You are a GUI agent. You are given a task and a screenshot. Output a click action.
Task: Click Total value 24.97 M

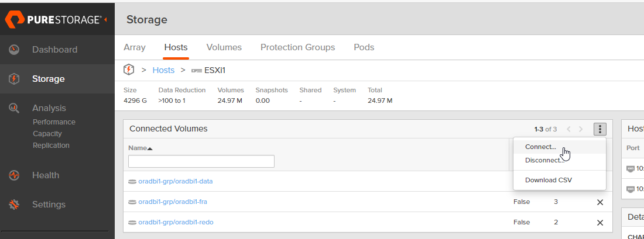(380, 101)
